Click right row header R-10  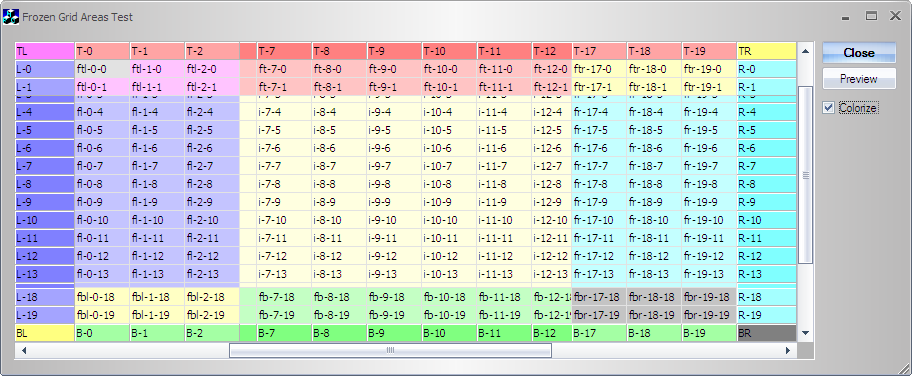tap(766, 221)
